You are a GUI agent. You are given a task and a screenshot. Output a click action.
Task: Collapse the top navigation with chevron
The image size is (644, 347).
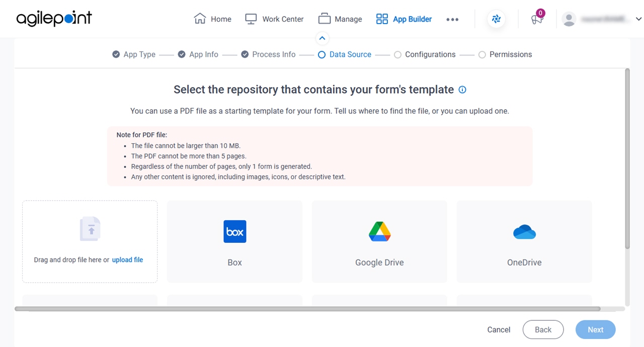322,38
